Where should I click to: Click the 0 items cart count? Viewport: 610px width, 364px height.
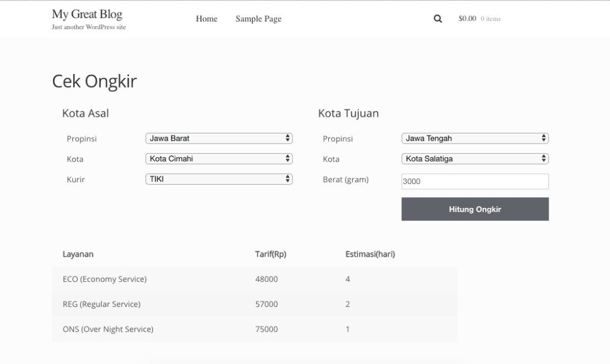coord(491,18)
